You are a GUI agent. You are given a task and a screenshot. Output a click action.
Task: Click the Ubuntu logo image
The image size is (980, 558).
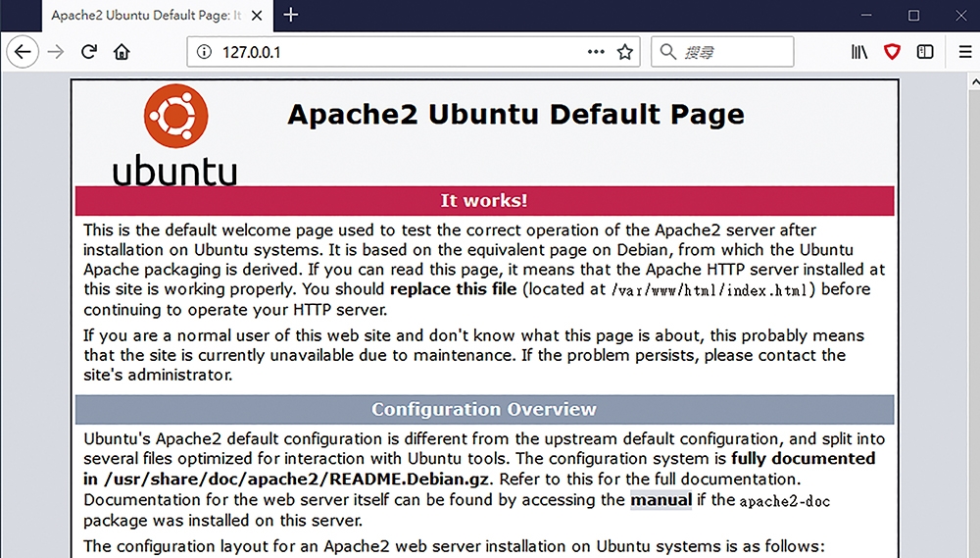point(175,135)
